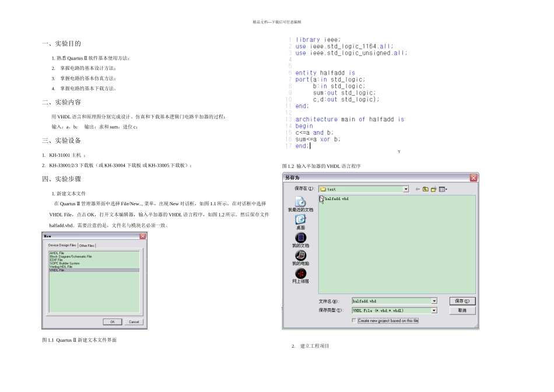Click the code line 'c<=a and b;'
The height and width of the screenshot is (392, 554).
pyautogui.click(x=314, y=132)
